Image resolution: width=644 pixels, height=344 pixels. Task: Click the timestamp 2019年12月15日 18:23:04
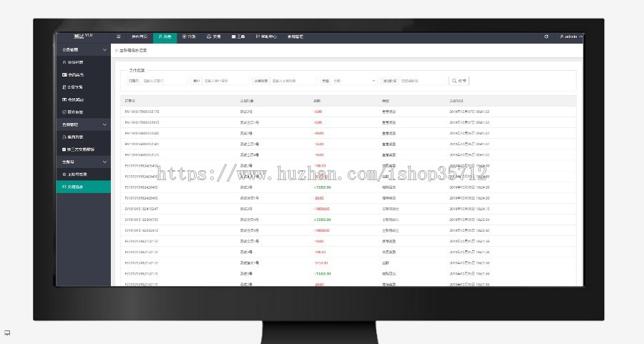tap(469, 220)
